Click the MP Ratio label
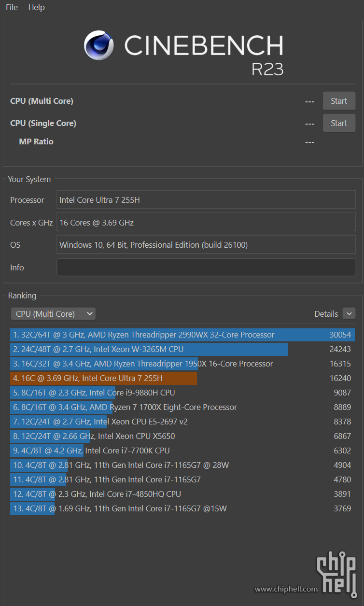This screenshot has height=606, width=364. pyautogui.click(x=36, y=141)
